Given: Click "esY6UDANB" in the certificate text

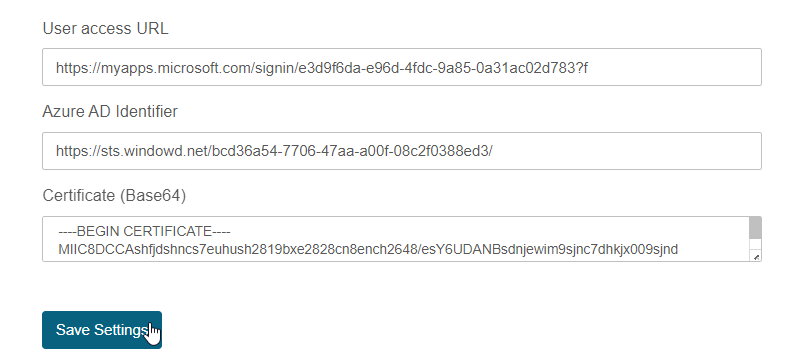Looking at the screenshot, I should (459, 249).
